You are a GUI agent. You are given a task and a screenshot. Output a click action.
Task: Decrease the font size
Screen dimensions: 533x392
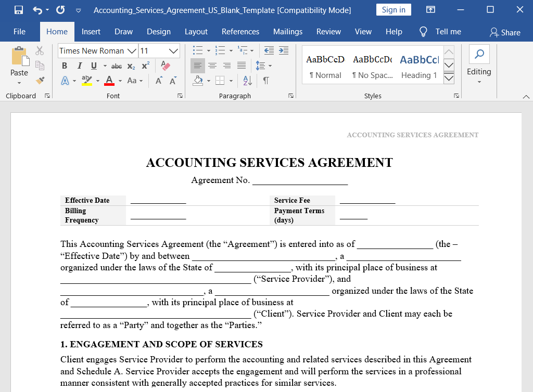173,81
